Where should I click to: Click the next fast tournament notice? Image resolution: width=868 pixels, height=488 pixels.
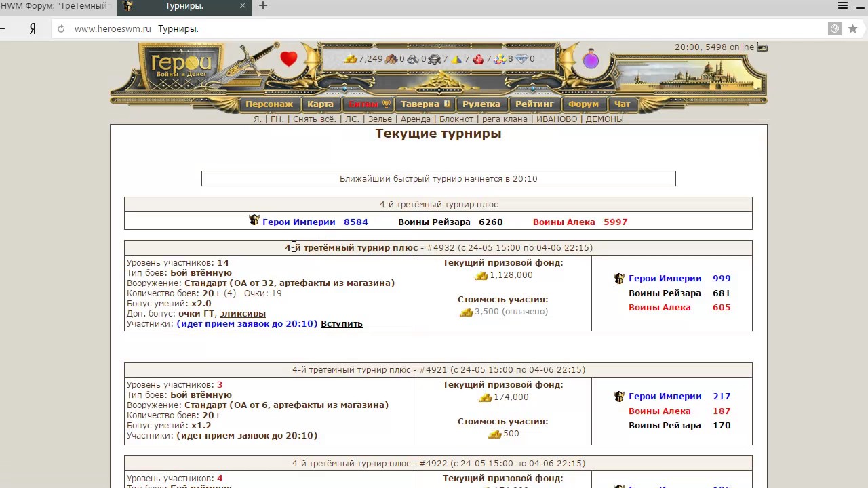coord(439,179)
